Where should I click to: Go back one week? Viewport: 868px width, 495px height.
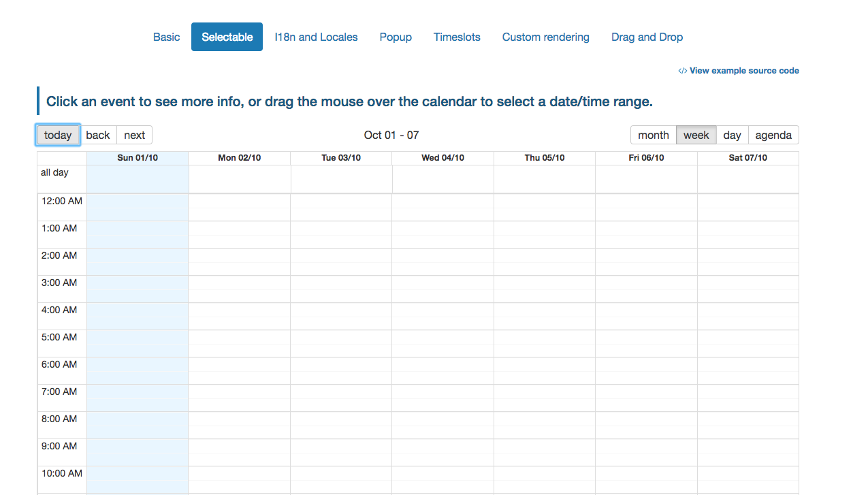pyautogui.click(x=98, y=135)
